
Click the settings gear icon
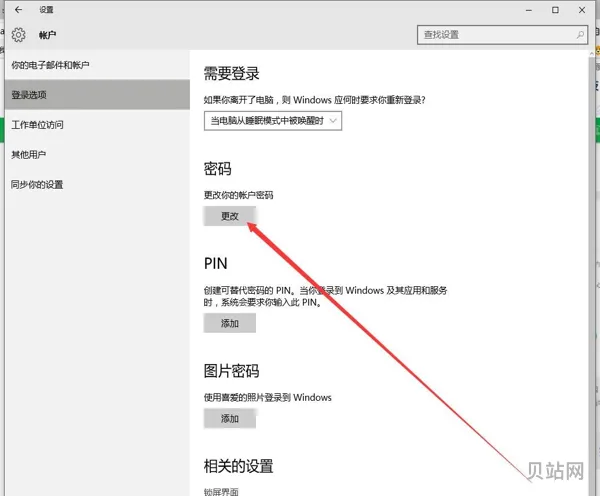click(18, 35)
